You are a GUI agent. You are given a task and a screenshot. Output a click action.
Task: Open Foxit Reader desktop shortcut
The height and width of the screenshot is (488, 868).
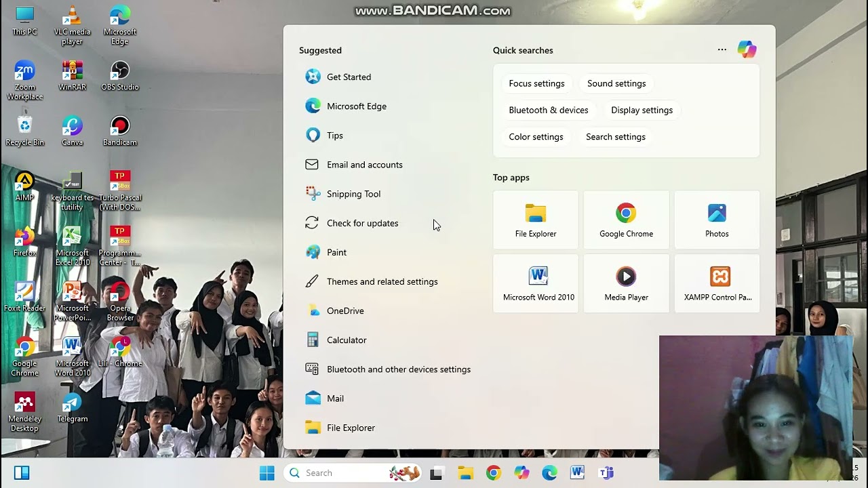[24, 297]
